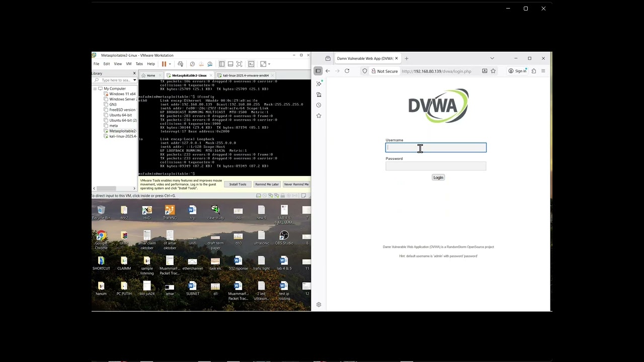Enter full screen mode in VMware toolbar
644x362 pixels.
[x=239, y=64]
